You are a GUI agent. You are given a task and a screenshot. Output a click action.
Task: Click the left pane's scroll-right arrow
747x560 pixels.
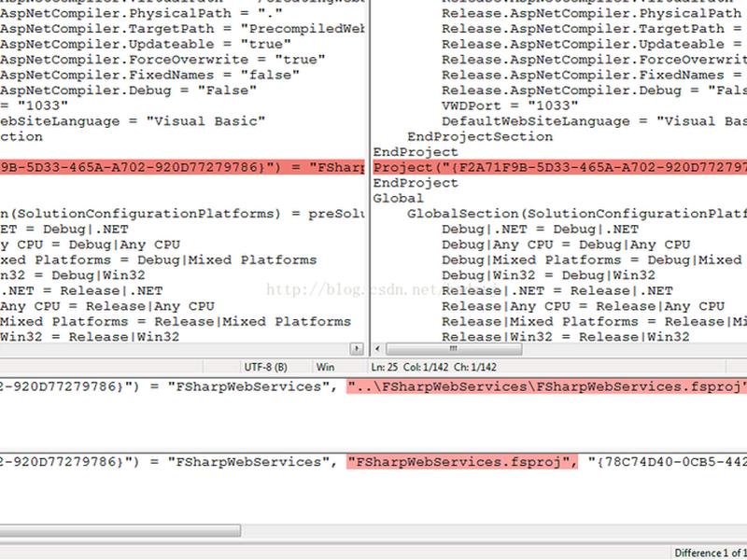[x=357, y=348]
